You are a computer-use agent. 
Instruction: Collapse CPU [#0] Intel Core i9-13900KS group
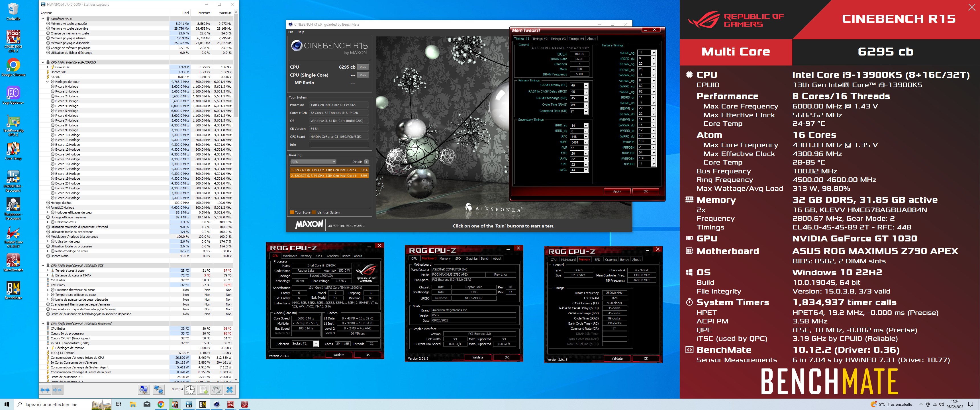click(43, 62)
